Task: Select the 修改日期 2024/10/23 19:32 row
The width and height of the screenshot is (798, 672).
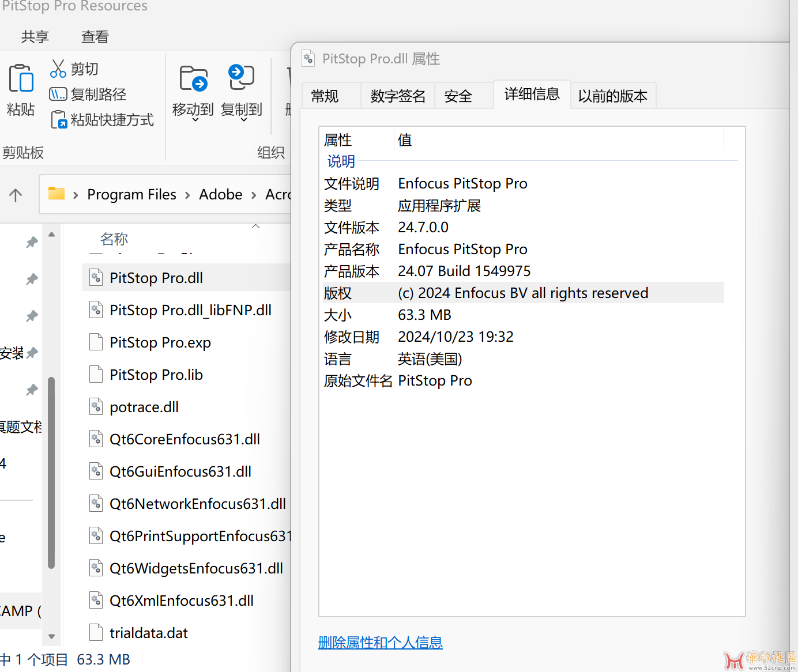Action: tap(522, 337)
